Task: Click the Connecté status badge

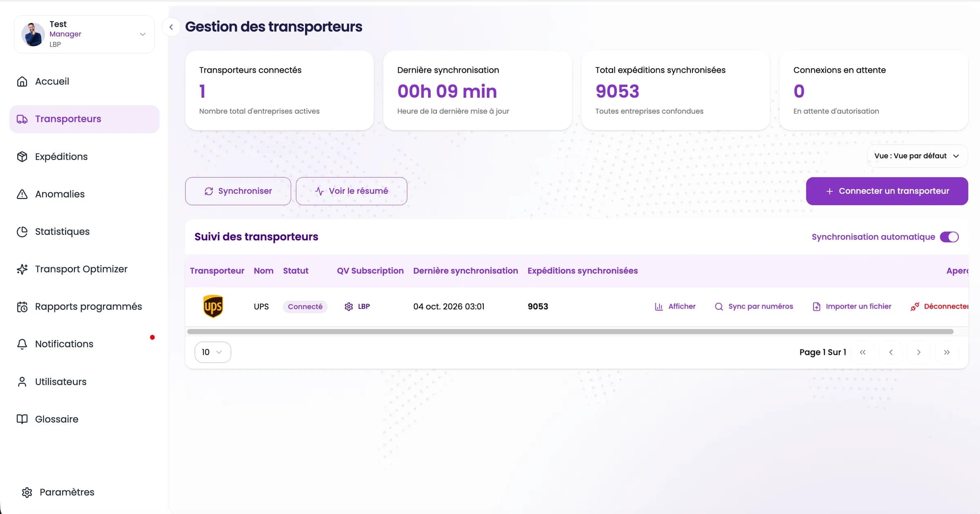Action: tap(305, 306)
